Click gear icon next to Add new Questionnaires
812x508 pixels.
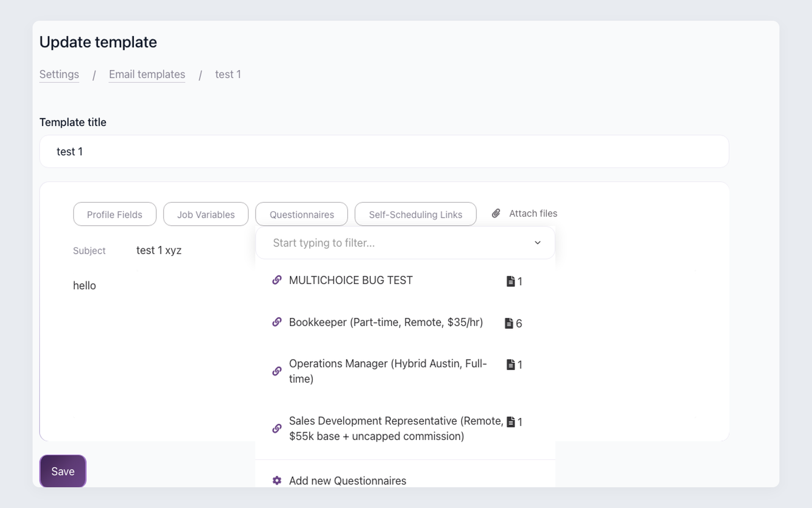coord(277,480)
